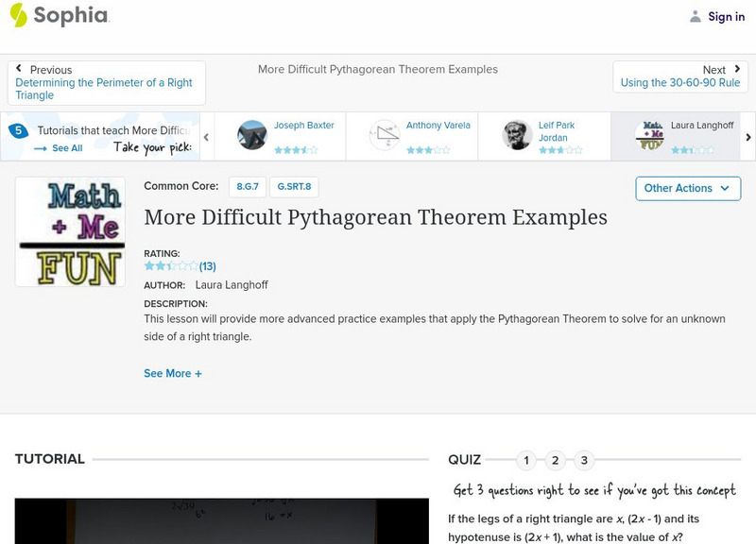Click the right carousel arrow to see more tutors
The width and height of the screenshot is (756, 544).
747,136
